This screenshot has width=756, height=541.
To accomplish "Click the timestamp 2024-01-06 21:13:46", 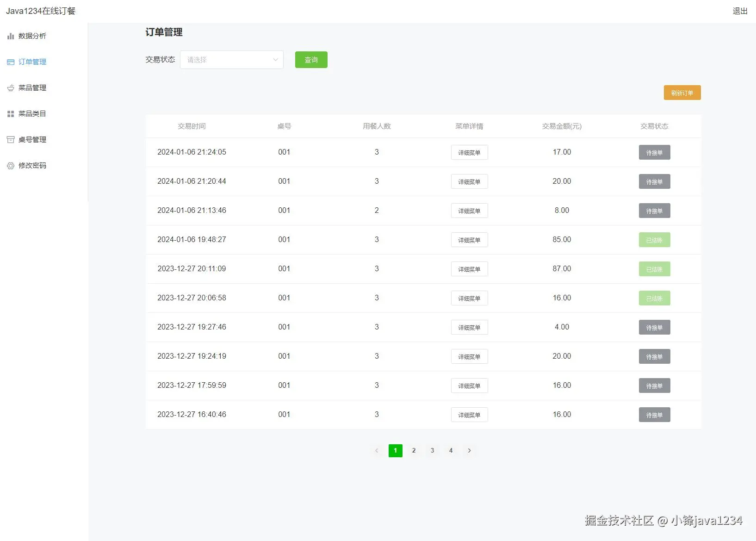I will coord(192,210).
